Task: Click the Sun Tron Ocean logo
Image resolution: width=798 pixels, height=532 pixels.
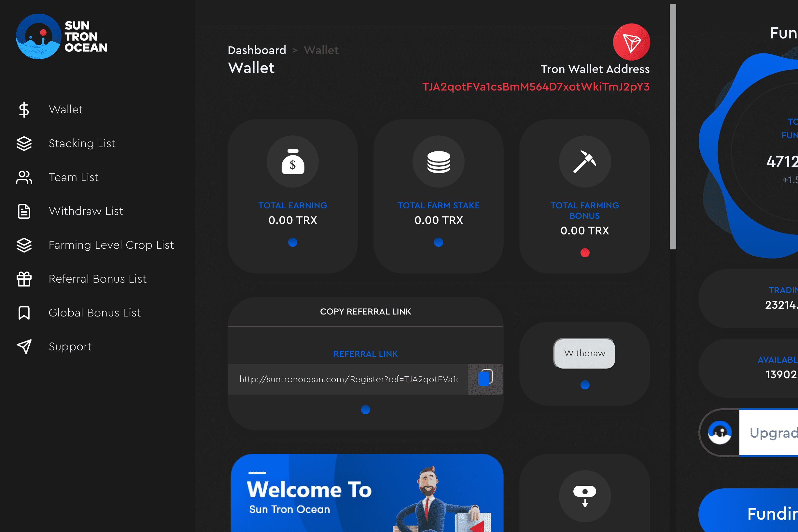Action: pos(38,36)
